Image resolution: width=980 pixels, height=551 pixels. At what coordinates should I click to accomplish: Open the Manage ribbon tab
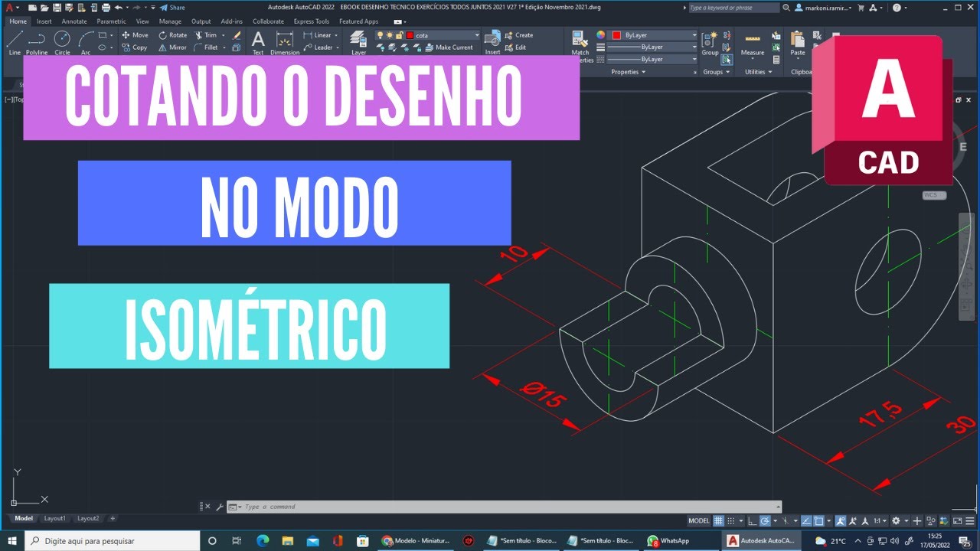(x=170, y=21)
